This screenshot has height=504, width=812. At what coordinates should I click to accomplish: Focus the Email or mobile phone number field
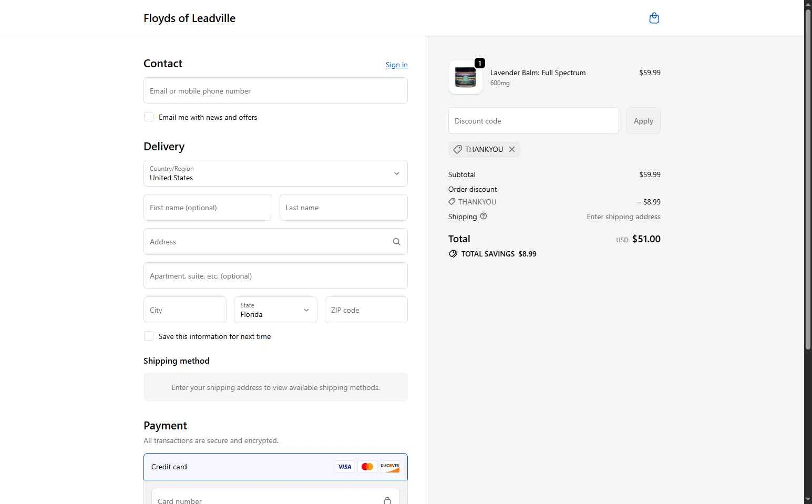click(x=275, y=91)
